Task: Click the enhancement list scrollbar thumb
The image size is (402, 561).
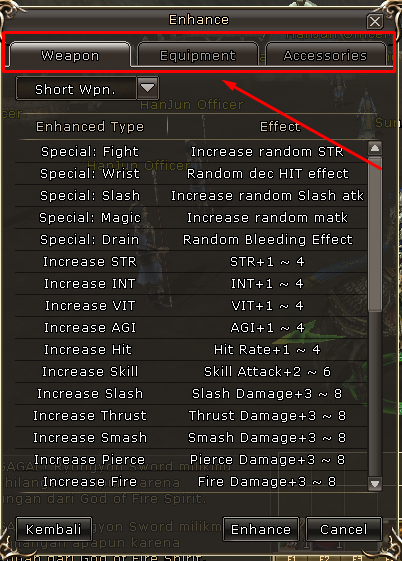Action: point(375,234)
